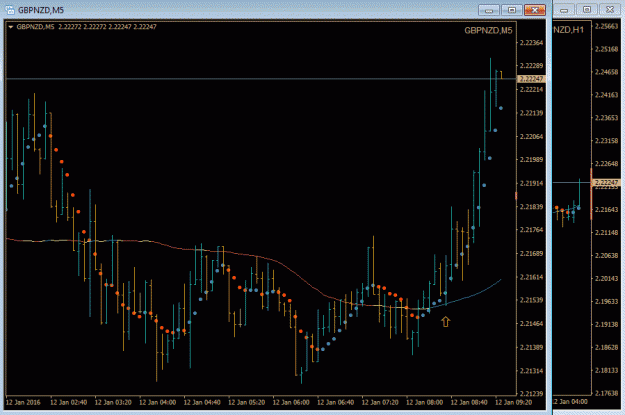This screenshot has width=625, height=415.
Task: Click the 12 Jan 05:20 time label
Action: click(x=246, y=402)
